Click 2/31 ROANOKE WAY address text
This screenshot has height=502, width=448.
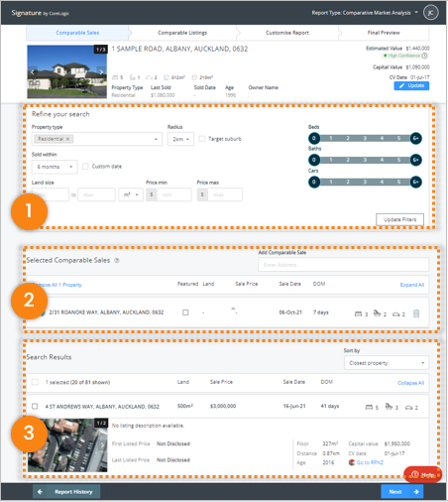[x=106, y=313]
